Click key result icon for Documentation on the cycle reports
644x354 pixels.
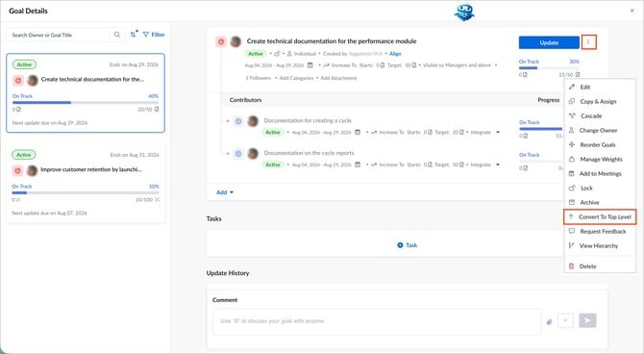point(238,154)
